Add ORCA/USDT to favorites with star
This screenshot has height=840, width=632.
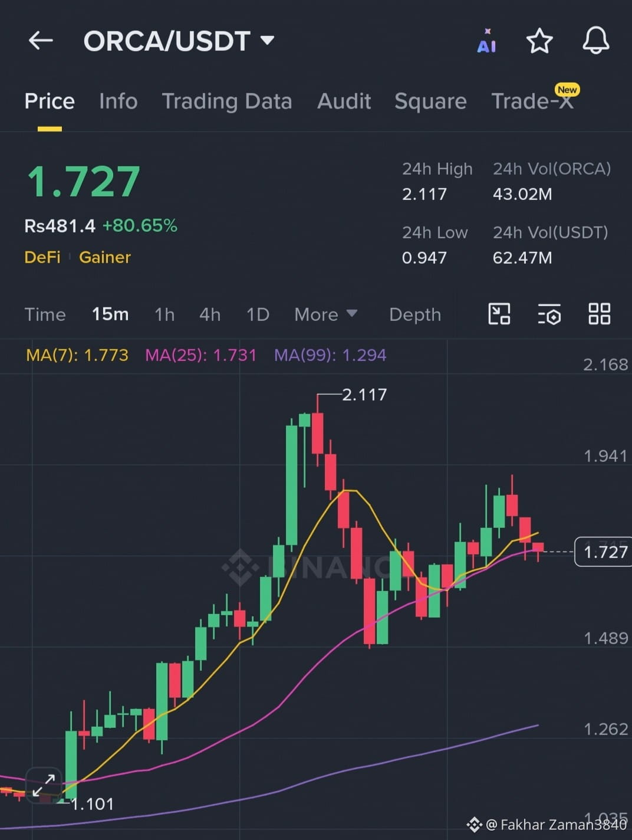pos(539,41)
